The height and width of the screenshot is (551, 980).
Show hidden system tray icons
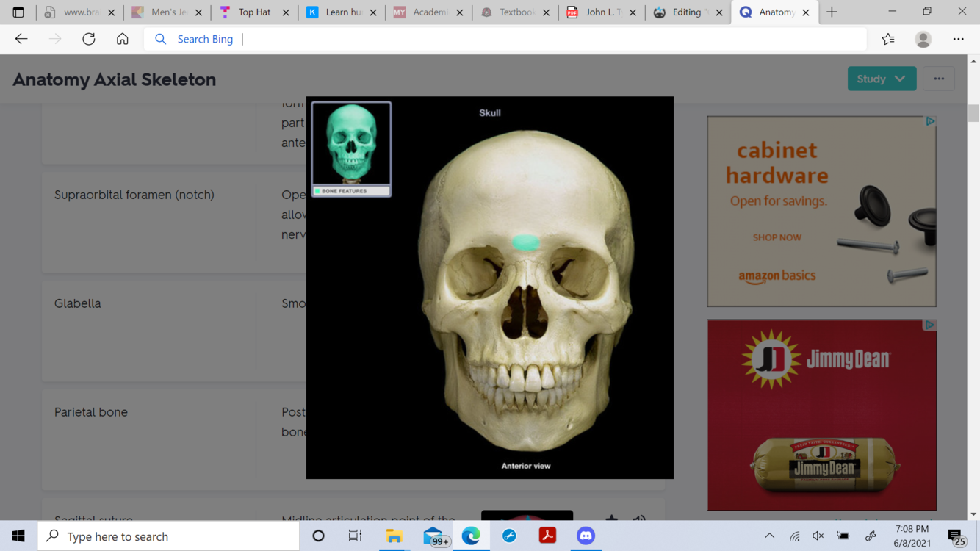(769, 536)
